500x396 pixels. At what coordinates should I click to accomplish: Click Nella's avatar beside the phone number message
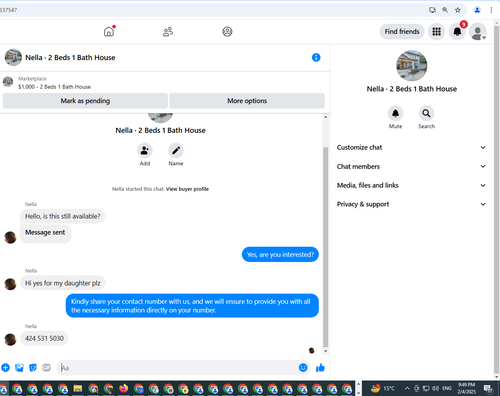click(10, 339)
